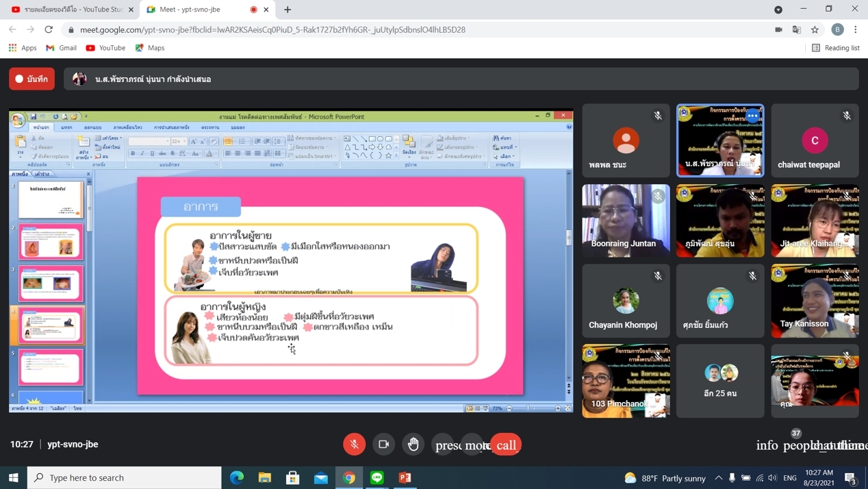The image size is (868, 489).
Task: Open the Gmail bookmark
Action: [x=61, y=48]
